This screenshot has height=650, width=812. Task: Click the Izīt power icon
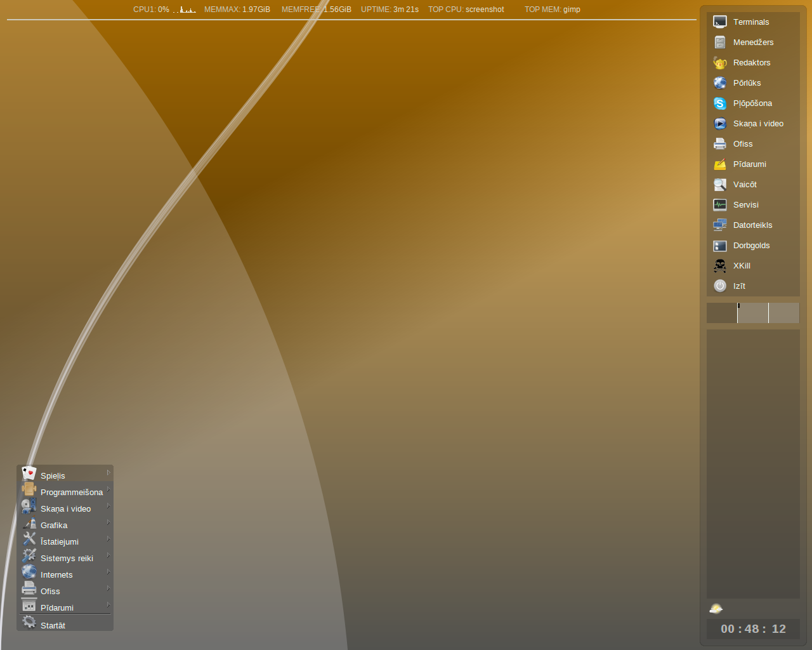click(720, 286)
